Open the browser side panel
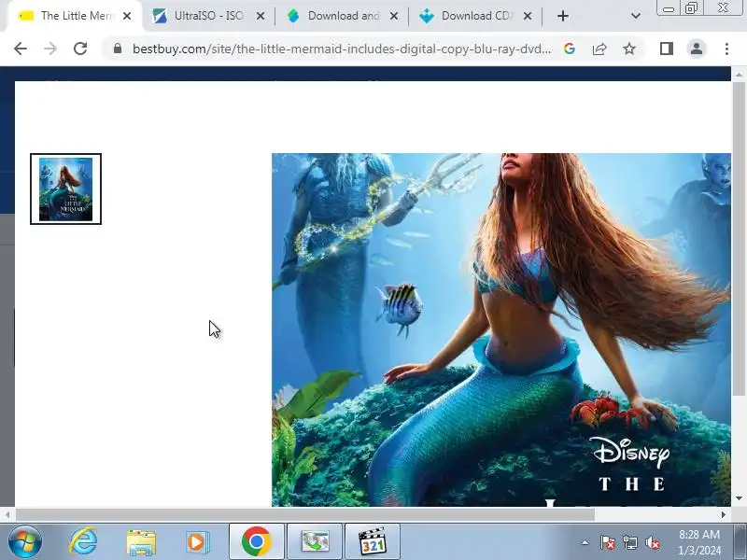747x560 pixels. (x=667, y=49)
